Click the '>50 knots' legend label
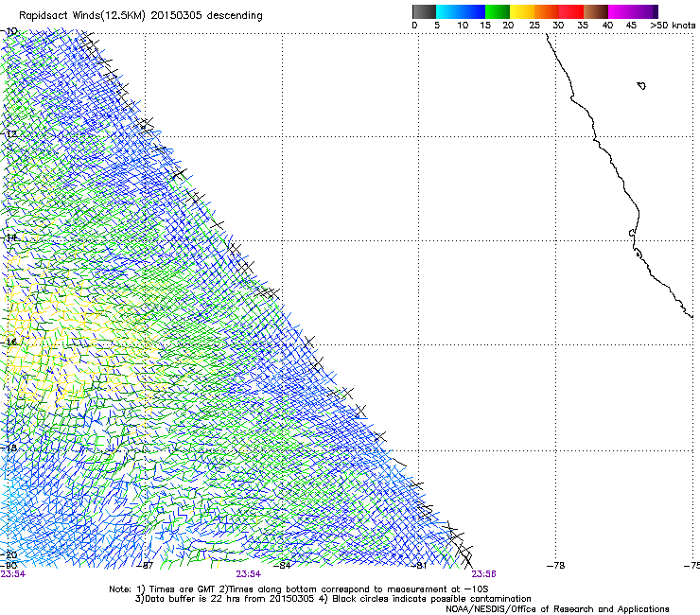This screenshot has width=700, height=615. [x=673, y=26]
